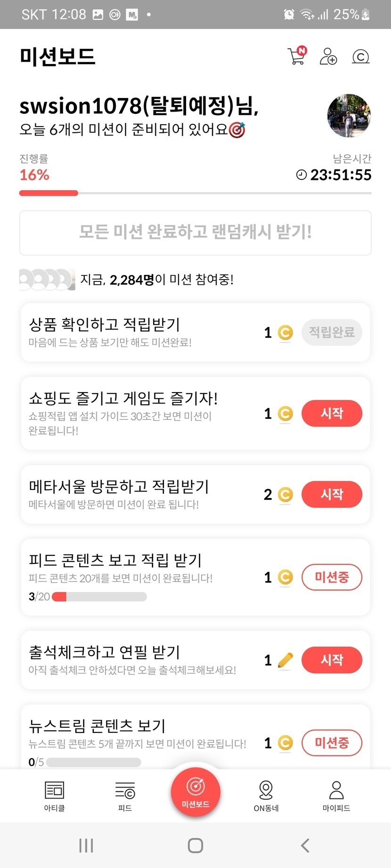This screenshot has height=868, width=391.
Task: Tap the add friend icon
Action: click(328, 56)
